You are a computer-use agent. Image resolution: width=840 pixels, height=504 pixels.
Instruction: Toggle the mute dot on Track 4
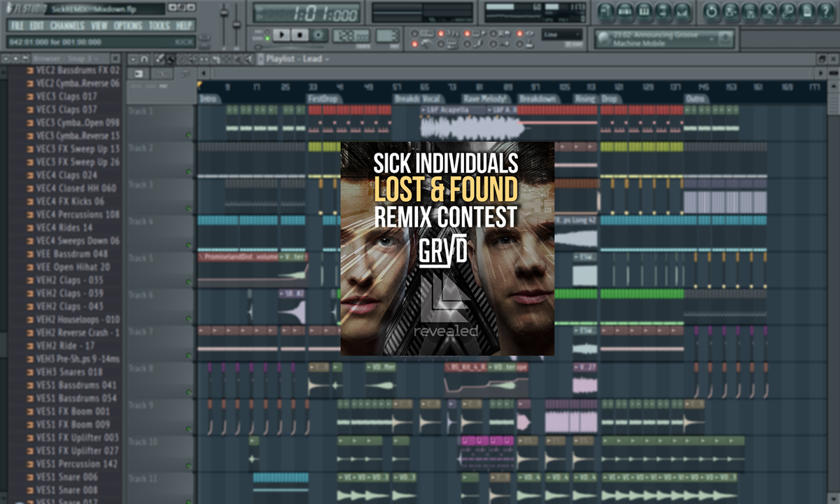click(189, 245)
